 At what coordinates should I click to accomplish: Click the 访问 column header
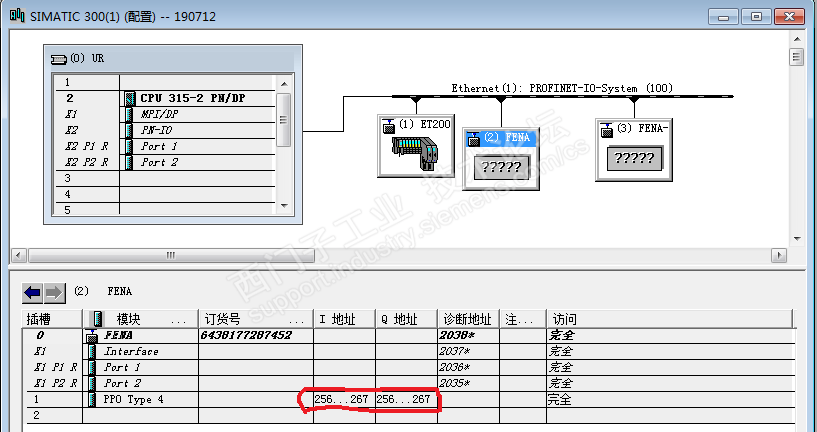[669, 319]
